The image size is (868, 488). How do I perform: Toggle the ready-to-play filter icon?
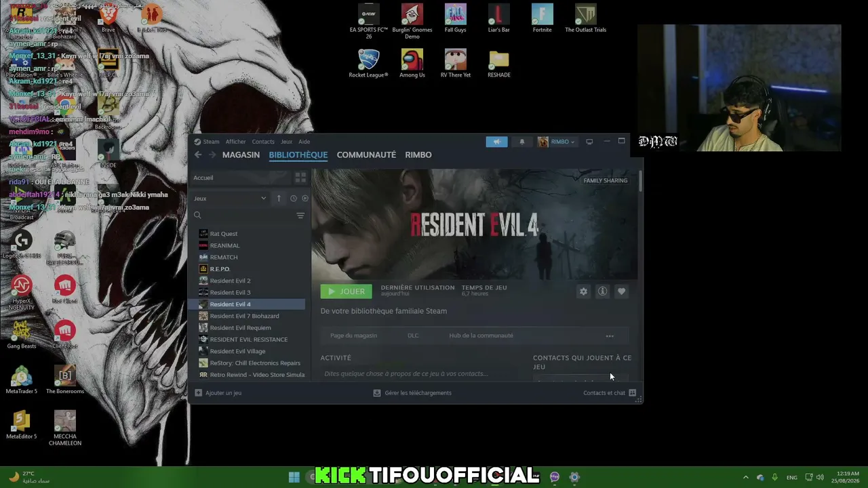coord(304,199)
